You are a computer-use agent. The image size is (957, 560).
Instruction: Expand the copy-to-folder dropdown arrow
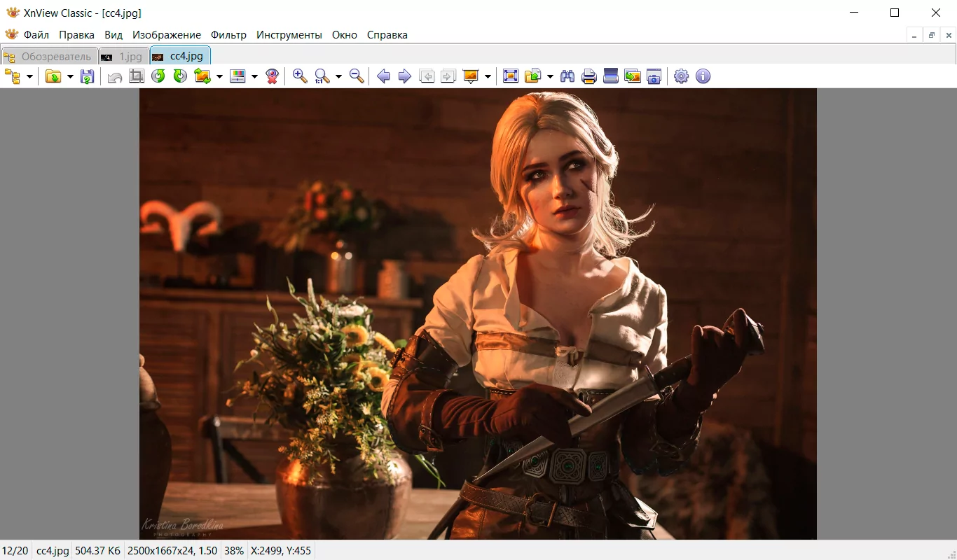(x=550, y=76)
